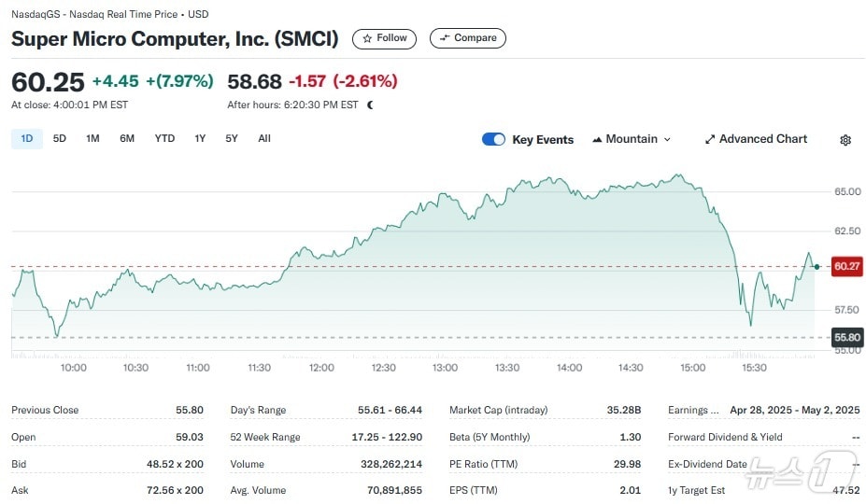
Task: Expand the Mountain chart type dropdown
Action: coord(632,139)
